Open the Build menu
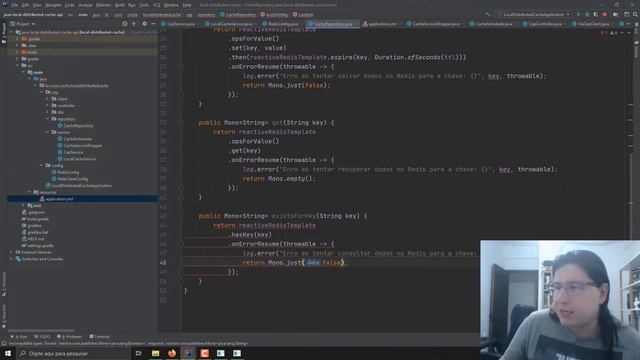640x360 pixels. (x=120, y=5)
